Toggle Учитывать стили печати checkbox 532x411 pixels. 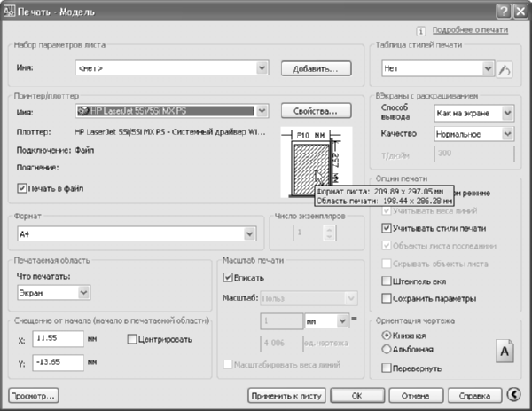point(387,228)
